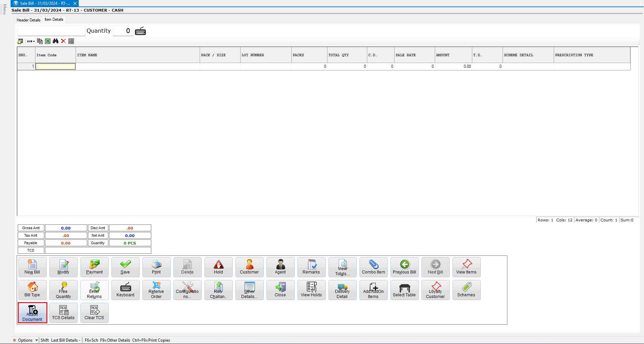Click the Delivery Detail button
The width and height of the screenshot is (644, 344).
(342, 290)
